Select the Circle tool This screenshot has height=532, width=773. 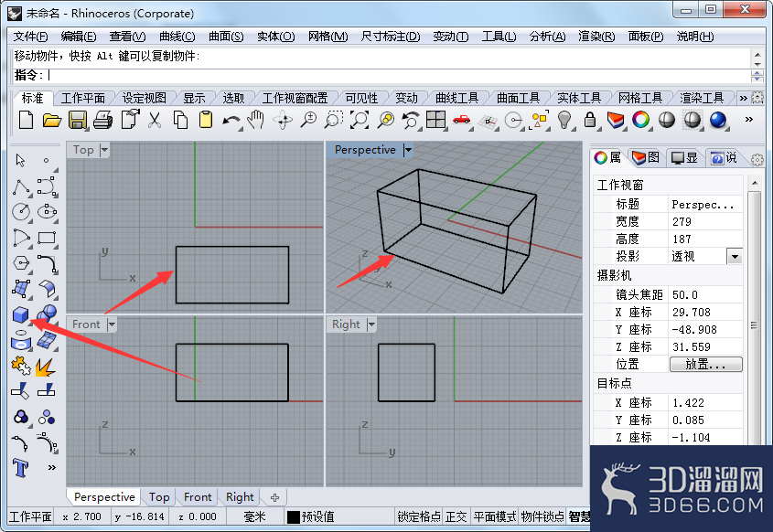click(x=21, y=212)
